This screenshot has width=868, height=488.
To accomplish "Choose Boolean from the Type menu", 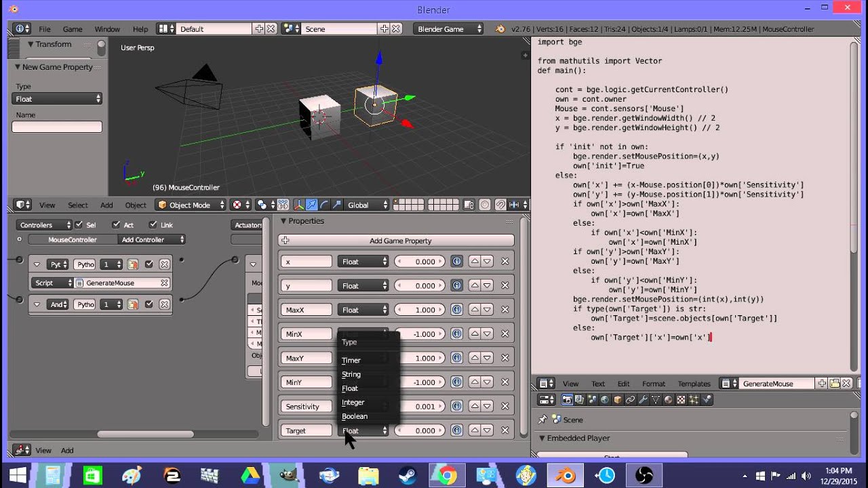I will (355, 416).
